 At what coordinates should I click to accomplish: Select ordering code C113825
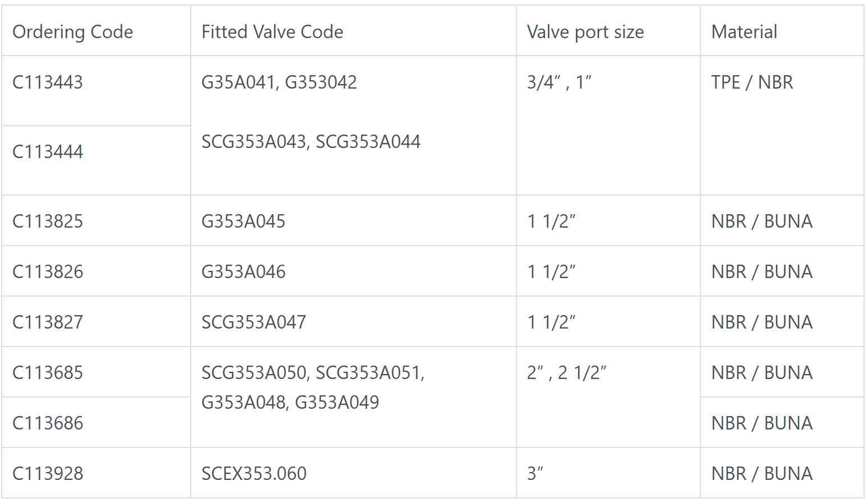[48, 221]
